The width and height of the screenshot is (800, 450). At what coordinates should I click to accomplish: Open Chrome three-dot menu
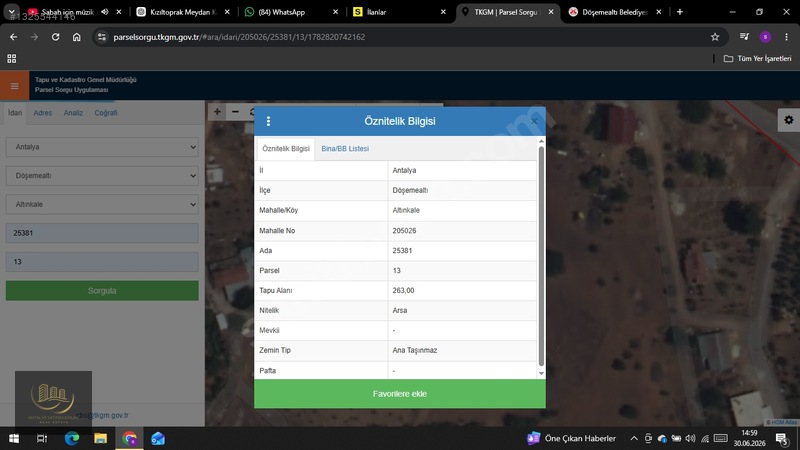(786, 37)
